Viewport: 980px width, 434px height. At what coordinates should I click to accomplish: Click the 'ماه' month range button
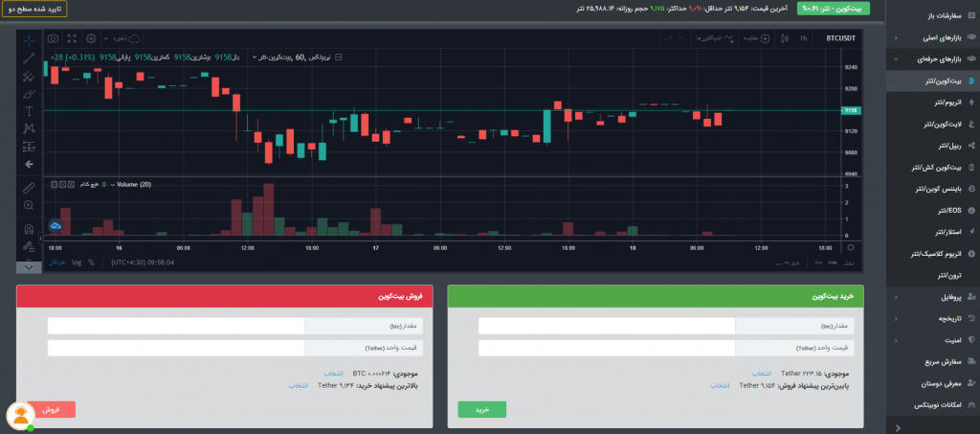(x=817, y=263)
